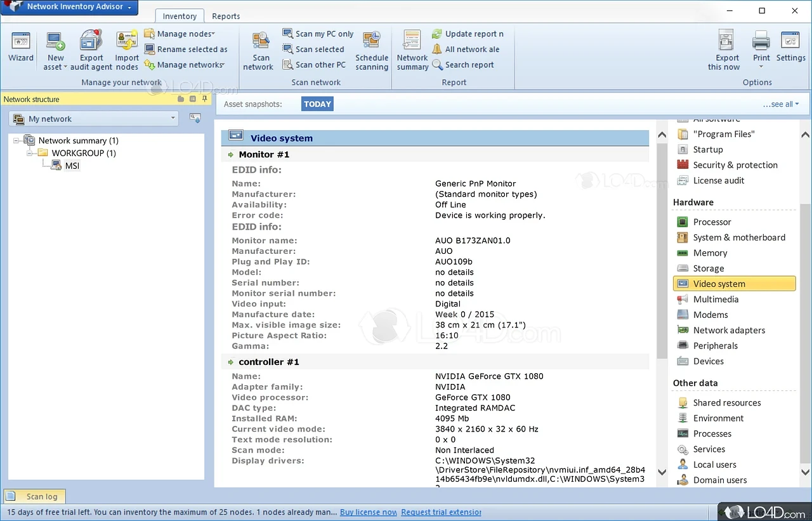Collapse the controller #1 section

tap(231, 362)
